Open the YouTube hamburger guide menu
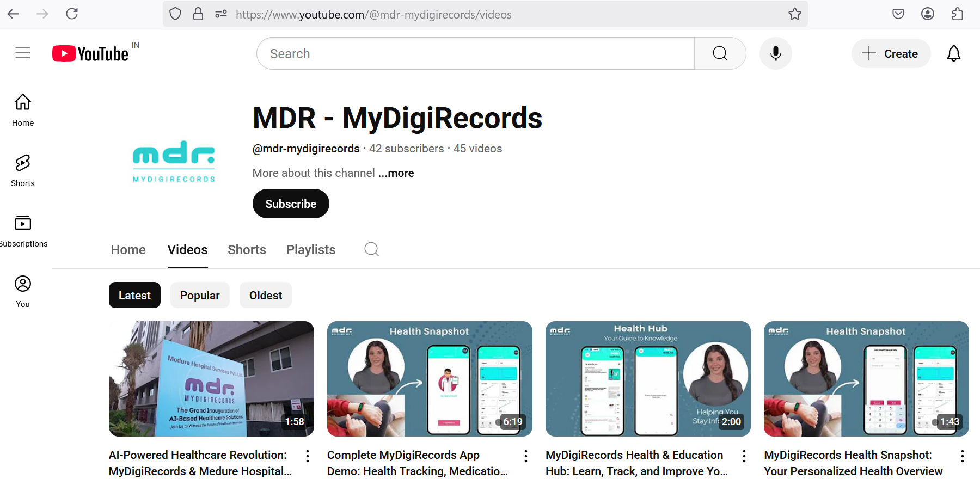The height and width of the screenshot is (479, 980). (x=23, y=53)
